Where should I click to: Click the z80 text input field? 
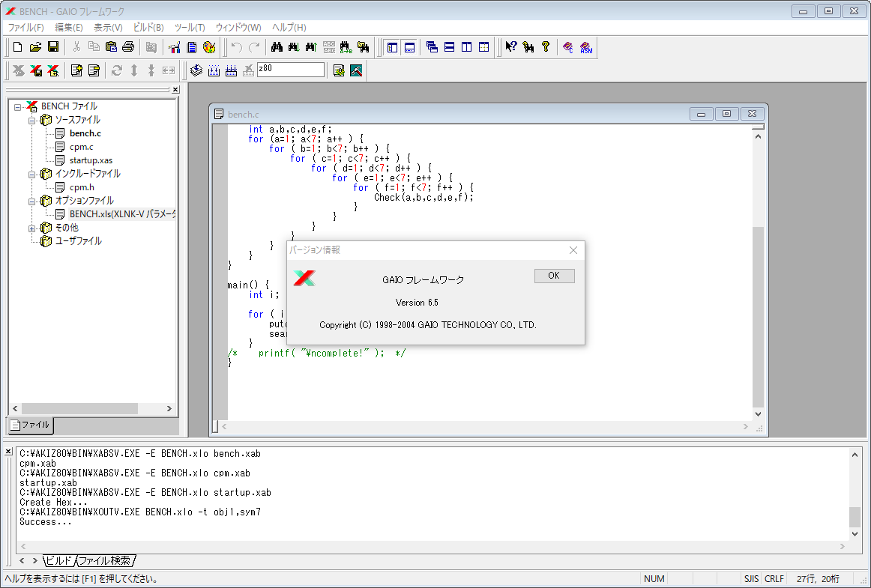point(291,70)
